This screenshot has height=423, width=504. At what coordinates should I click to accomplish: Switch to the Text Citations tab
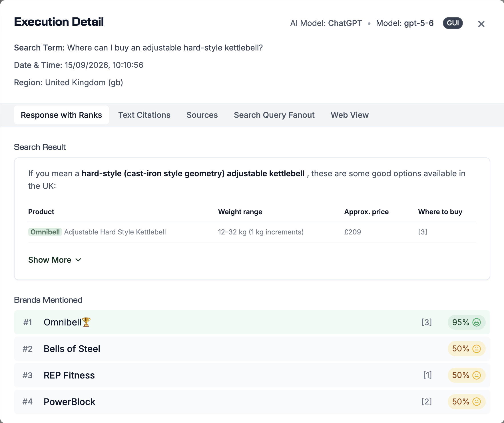click(x=144, y=115)
